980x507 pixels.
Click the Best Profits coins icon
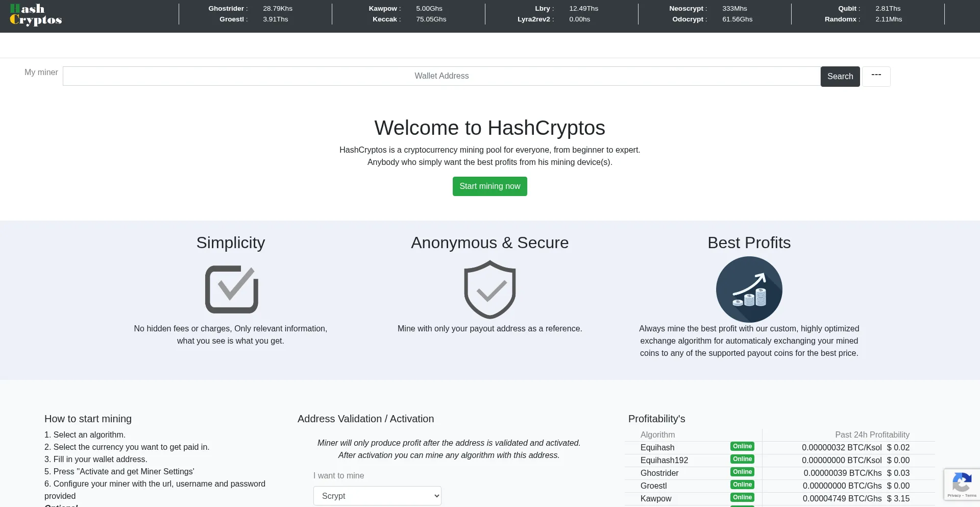(749, 289)
